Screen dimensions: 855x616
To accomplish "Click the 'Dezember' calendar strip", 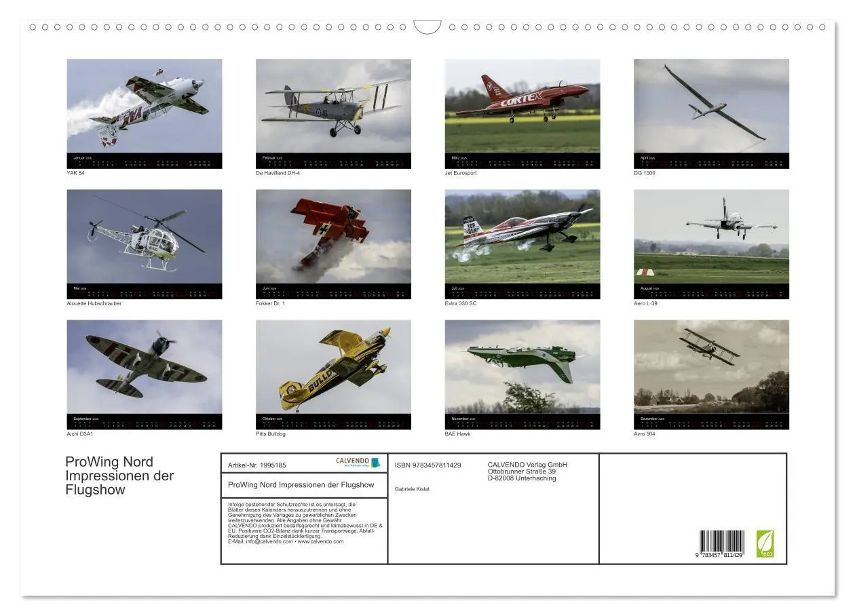I will tap(711, 421).
